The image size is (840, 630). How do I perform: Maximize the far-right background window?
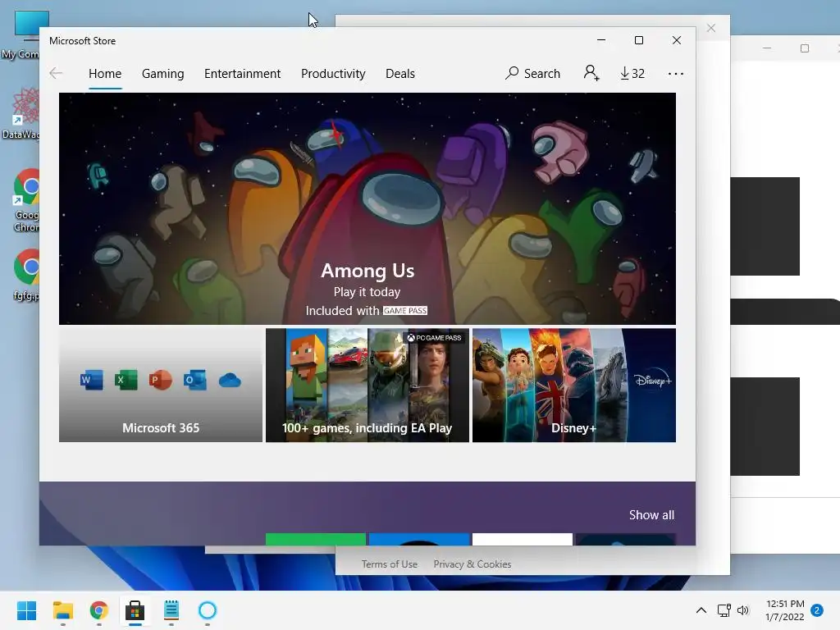click(804, 48)
